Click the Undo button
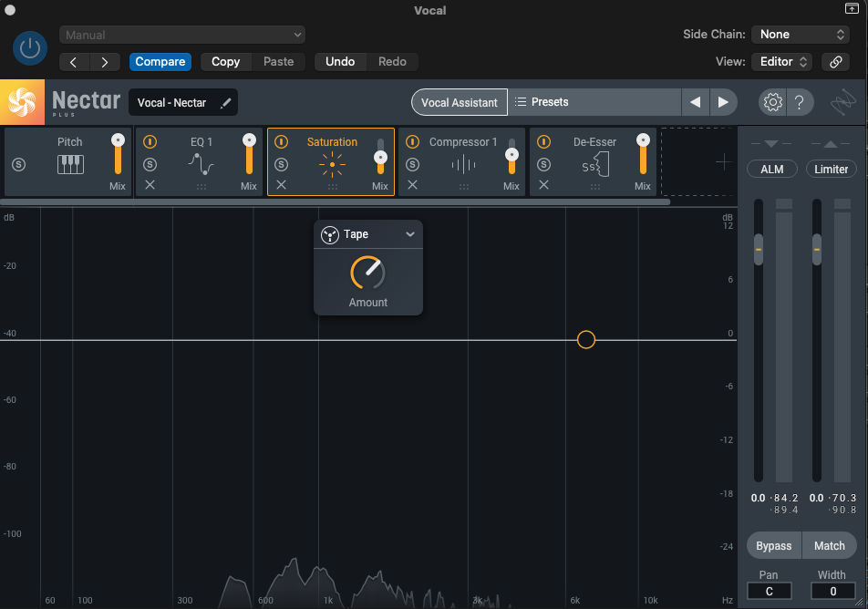Viewport: 868px width, 609px height. [340, 61]
